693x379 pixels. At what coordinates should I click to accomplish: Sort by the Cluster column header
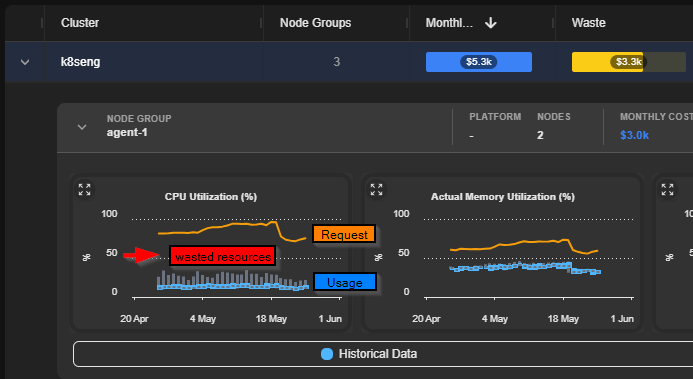(x=80, y=23)
